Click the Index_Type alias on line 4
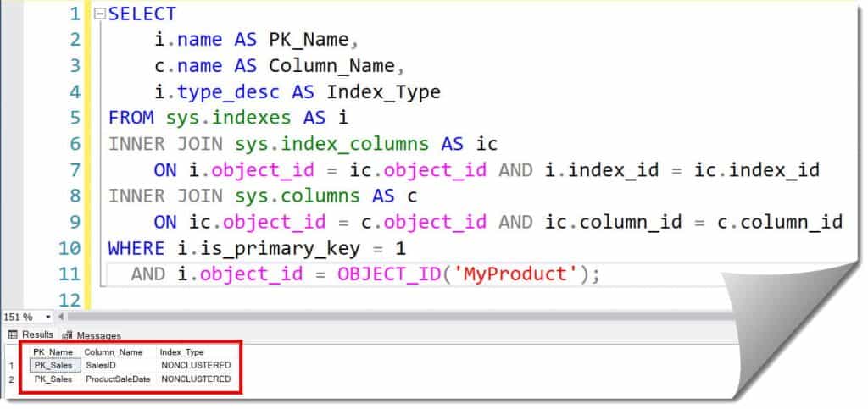Viewport: 868px width, 409px height. coord(383,91)
